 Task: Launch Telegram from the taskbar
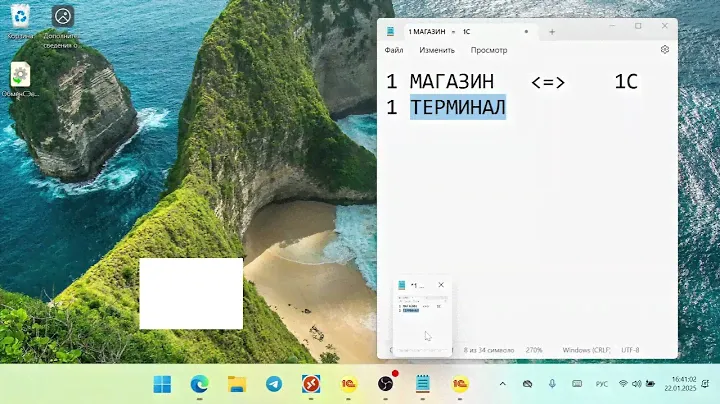tap(273, 383)
